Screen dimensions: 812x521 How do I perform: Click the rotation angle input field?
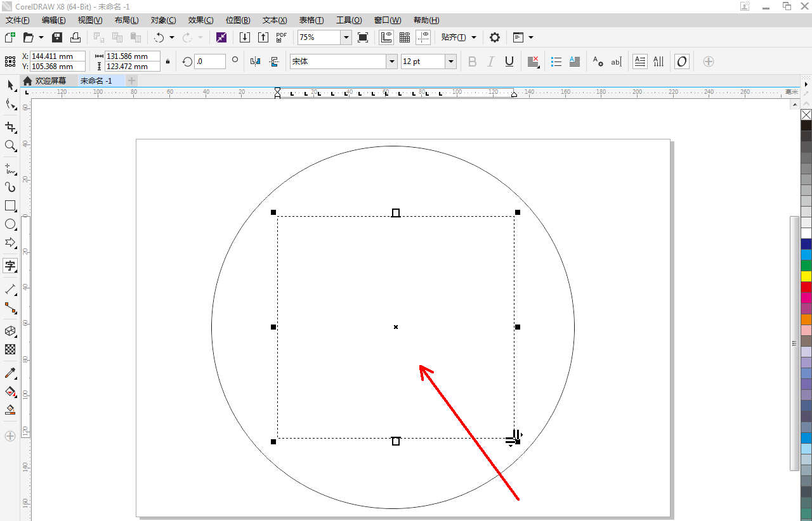209,61
